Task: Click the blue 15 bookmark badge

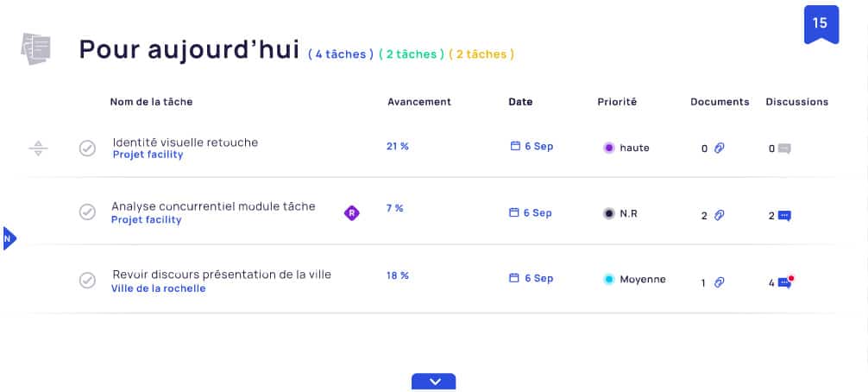Action: [821, 24]
